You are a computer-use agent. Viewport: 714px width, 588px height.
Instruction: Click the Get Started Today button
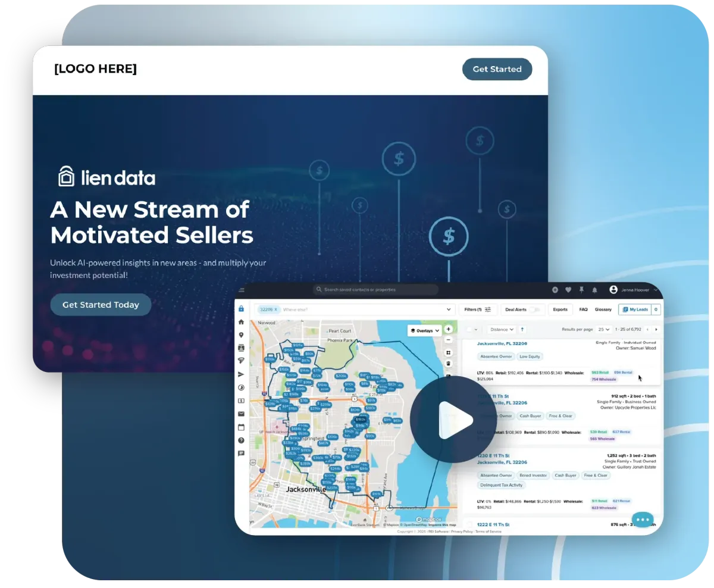click(x=101, y=305)
